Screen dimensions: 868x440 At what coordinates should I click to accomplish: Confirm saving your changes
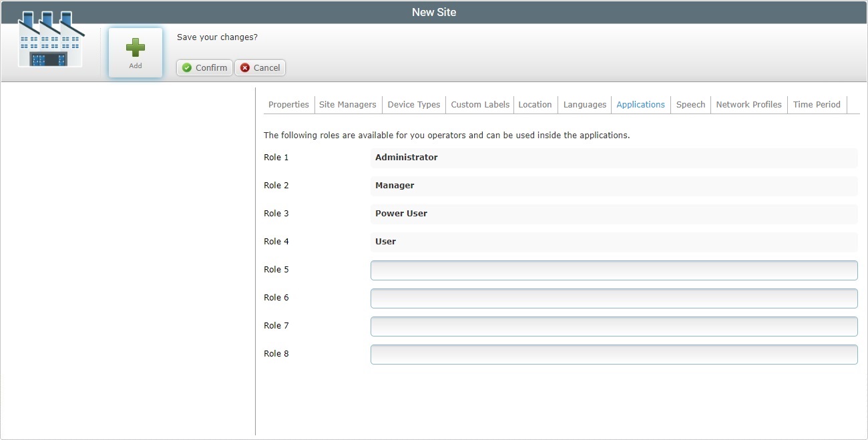(204, 67)
